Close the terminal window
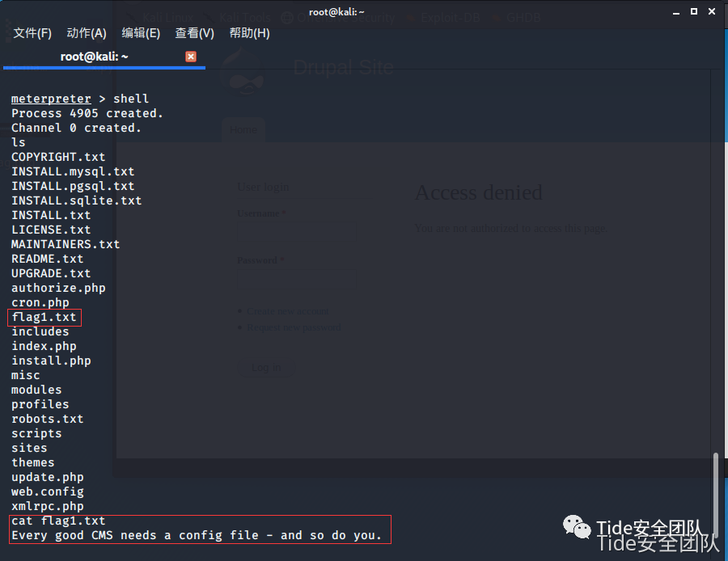The image size is (728, 561). [712, 11]
